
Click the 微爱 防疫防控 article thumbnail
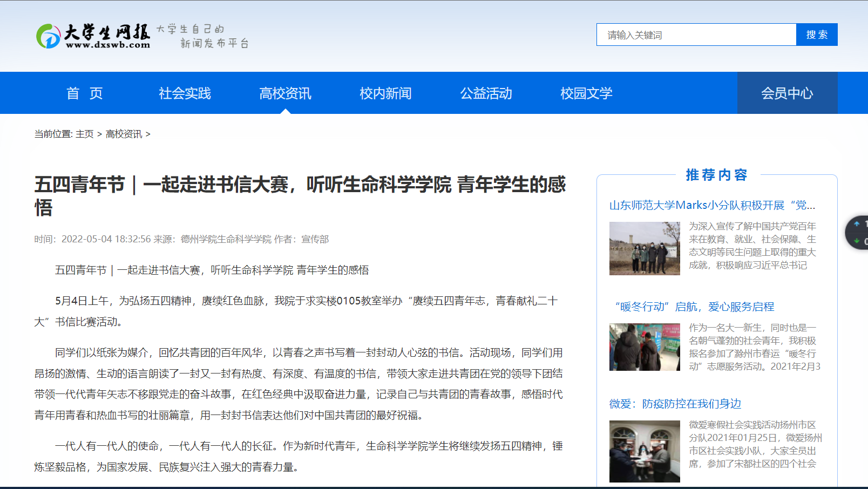644,451
